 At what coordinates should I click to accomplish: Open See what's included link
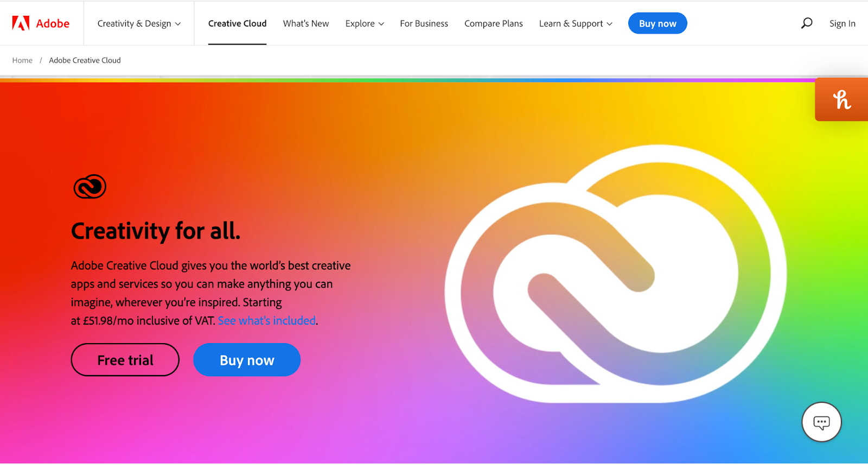click(267, 321)
